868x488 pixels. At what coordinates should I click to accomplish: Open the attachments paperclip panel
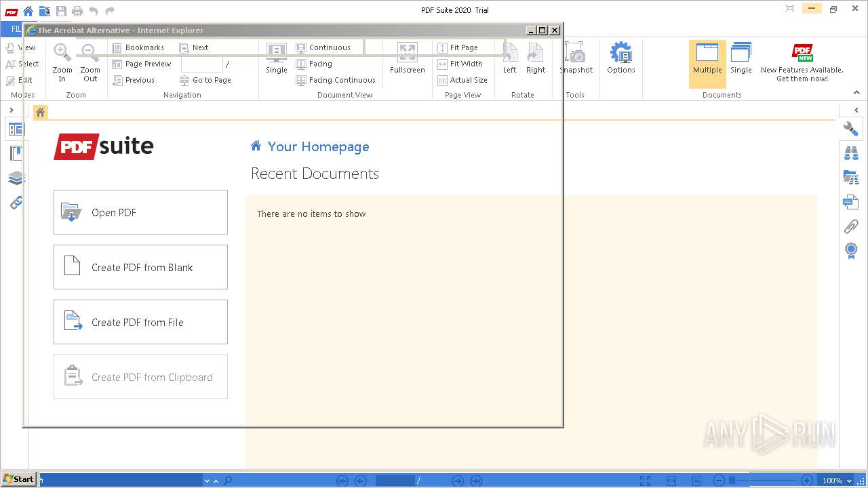tap(851, 226)
